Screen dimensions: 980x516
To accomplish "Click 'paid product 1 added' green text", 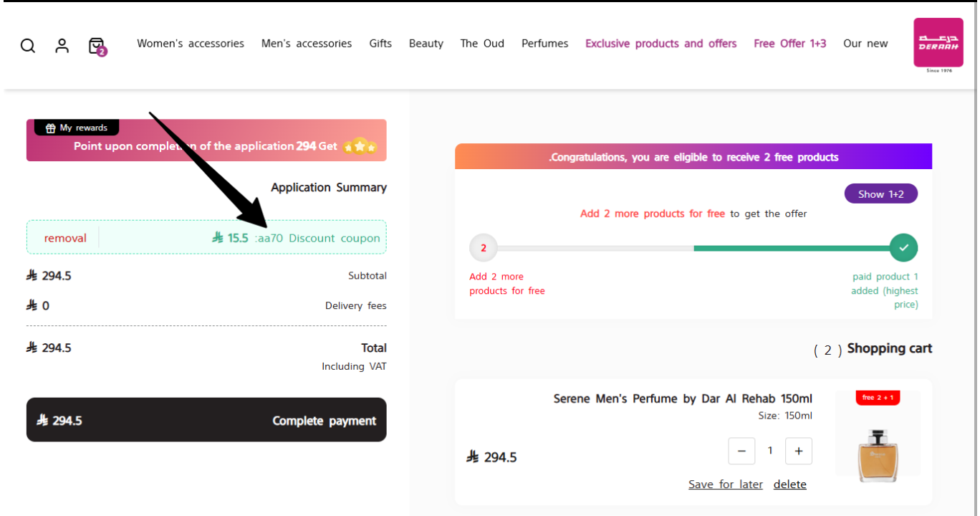I will (x=885, y=290).
